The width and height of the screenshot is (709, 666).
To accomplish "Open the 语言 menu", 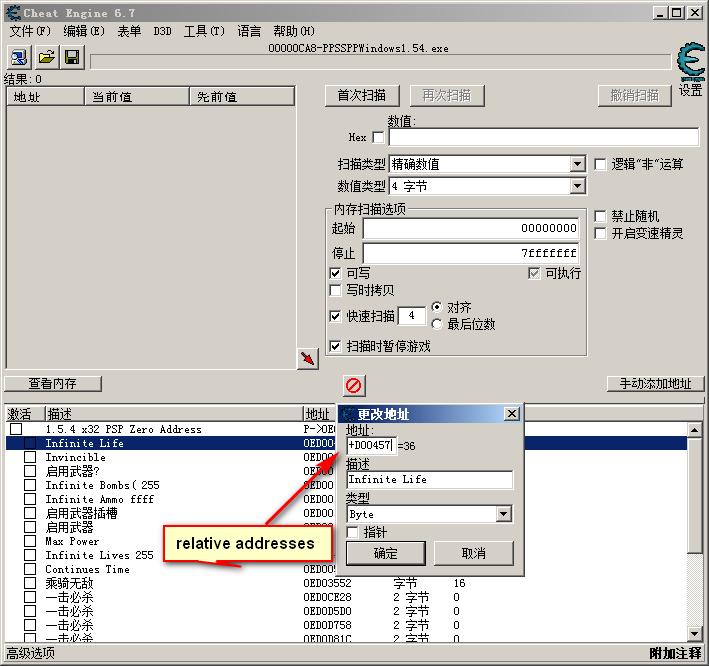I will [x=249, y=31].
